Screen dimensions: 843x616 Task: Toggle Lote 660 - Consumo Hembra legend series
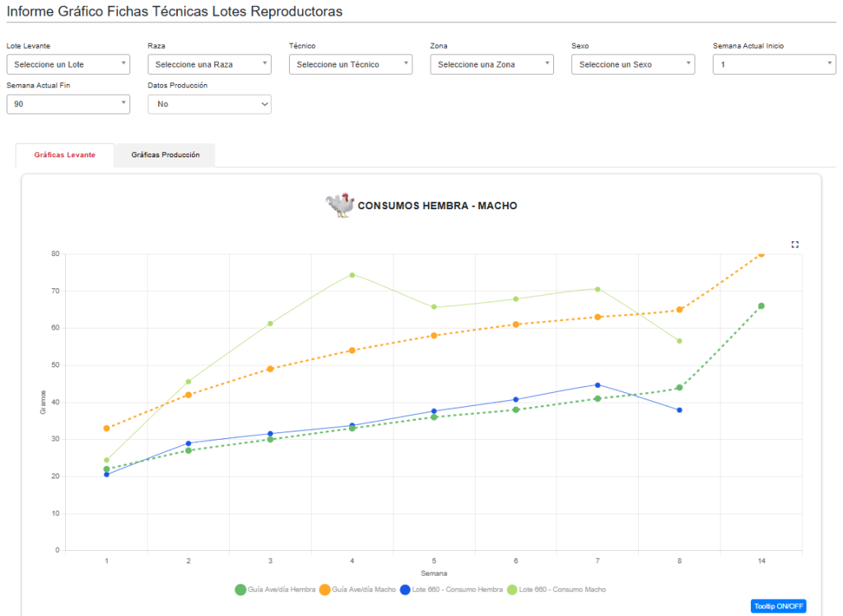click(x=452, y=590)
